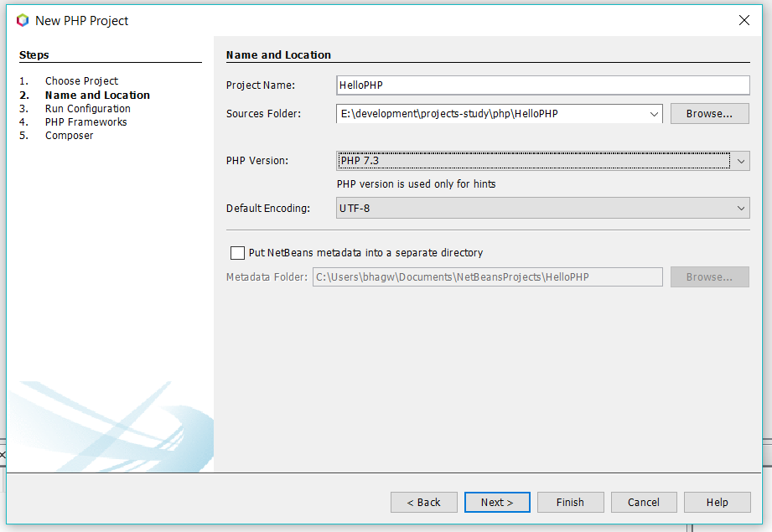Click the Metadata Folder label
The height and width of the screenshot is (532, 772).
click(x=267, y=277)
